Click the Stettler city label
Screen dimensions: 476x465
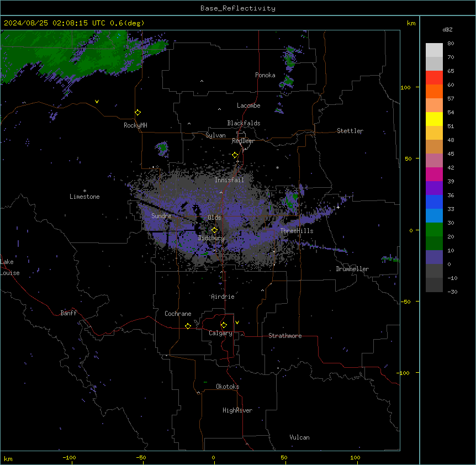tap(350, 131)
